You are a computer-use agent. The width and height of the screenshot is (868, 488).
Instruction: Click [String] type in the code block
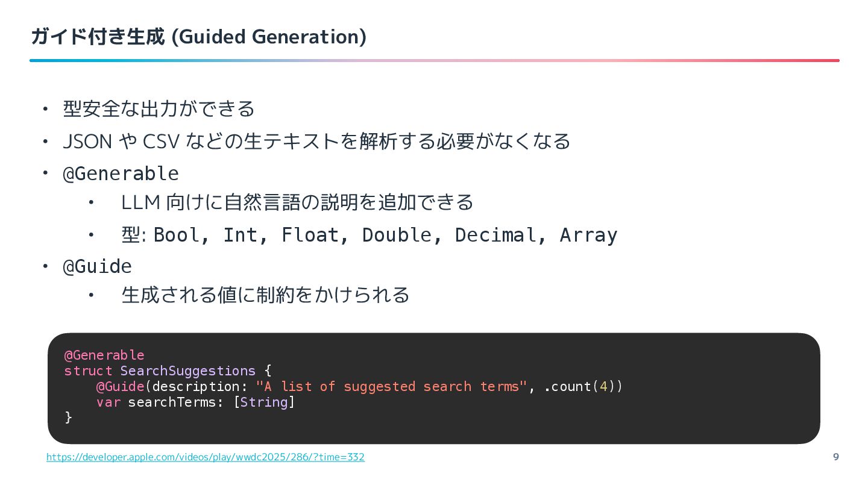pyautogui.click(x=264, y=402)
